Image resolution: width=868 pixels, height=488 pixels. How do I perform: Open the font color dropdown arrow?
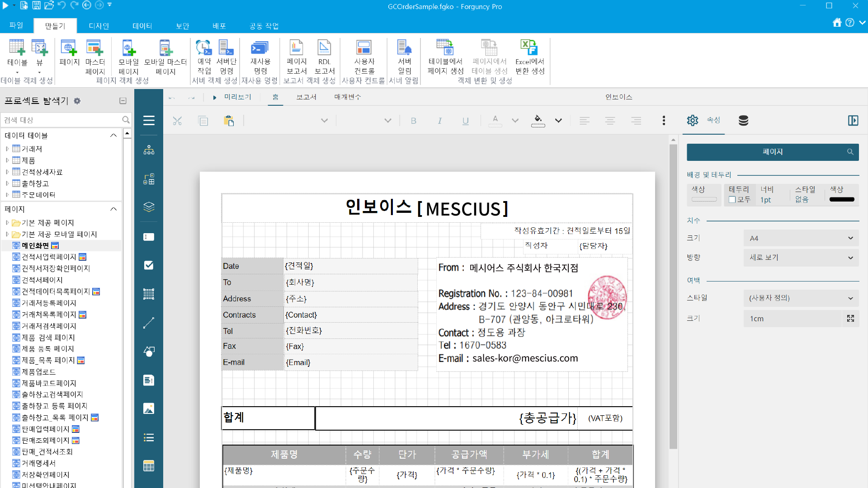tap(515, 121)
